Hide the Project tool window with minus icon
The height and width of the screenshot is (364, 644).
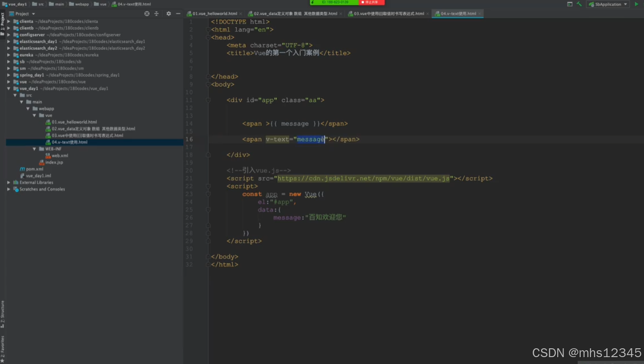click(178, 14)
